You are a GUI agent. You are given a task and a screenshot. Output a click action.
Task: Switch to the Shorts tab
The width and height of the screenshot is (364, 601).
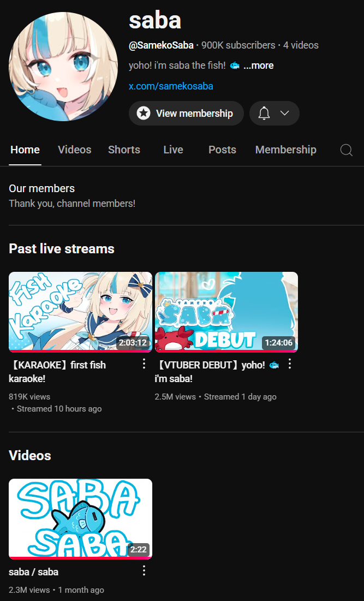pyautogui.click(x=124, y=150)
